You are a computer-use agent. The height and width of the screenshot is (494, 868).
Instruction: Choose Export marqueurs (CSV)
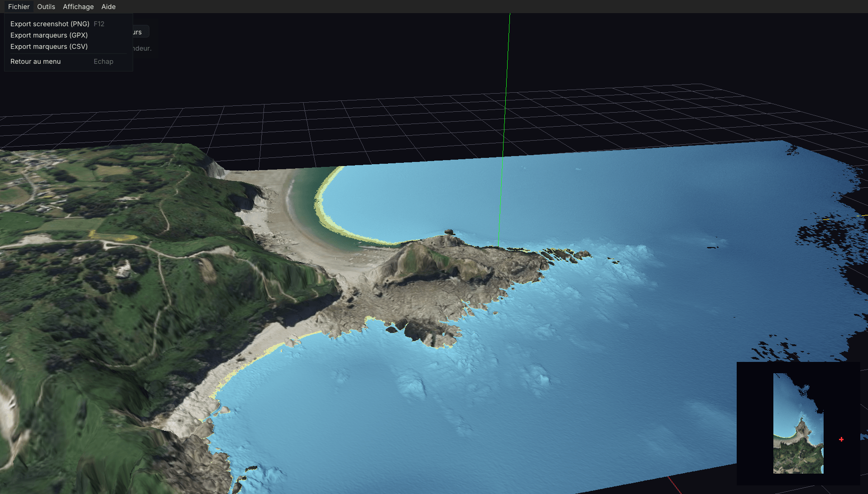coord(68,47)
